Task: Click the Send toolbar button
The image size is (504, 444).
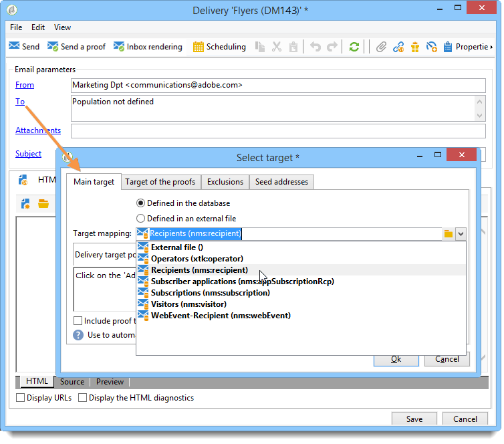Action: 24,47
